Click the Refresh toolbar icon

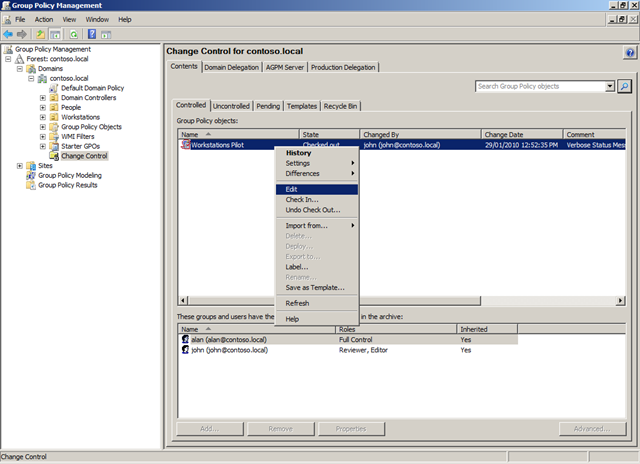(73, 33)
